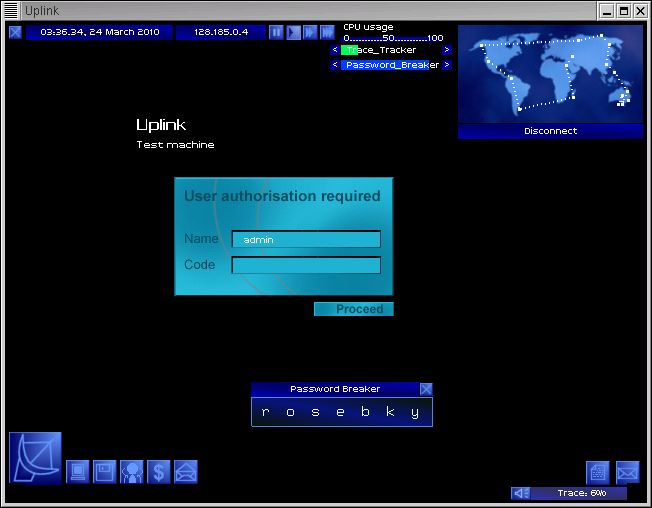Decrease CPU priority for Password_Breaker
Screen dimensions: 652x508
pyautogui.click(x=335, y=65)
